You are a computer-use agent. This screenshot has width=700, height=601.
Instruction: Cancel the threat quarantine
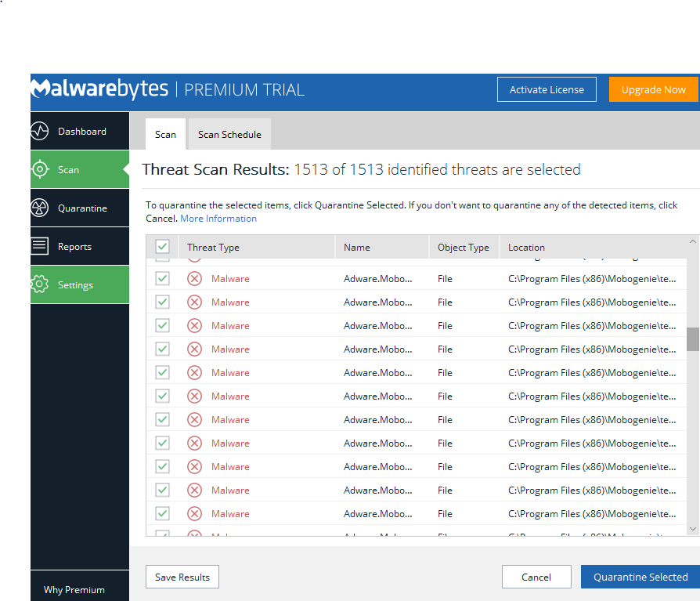[536, 577]
